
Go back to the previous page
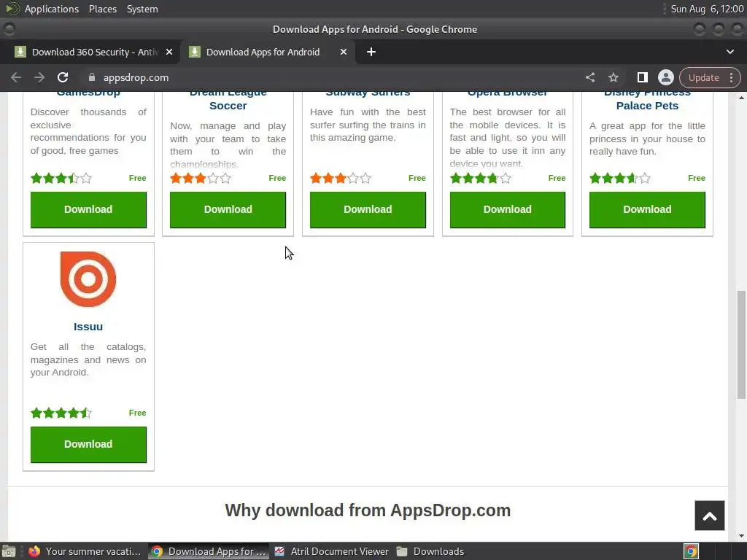pos(16,77)
